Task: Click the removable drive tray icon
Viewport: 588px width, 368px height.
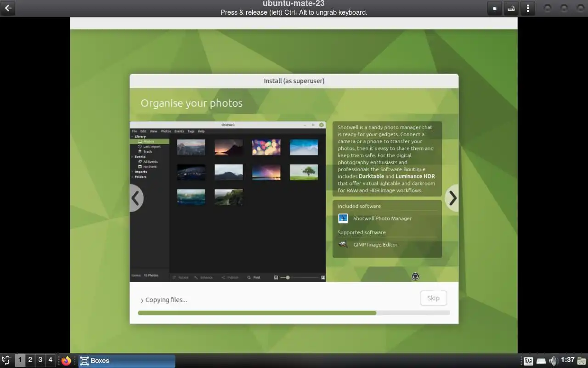Action: (x=541, y=361)
